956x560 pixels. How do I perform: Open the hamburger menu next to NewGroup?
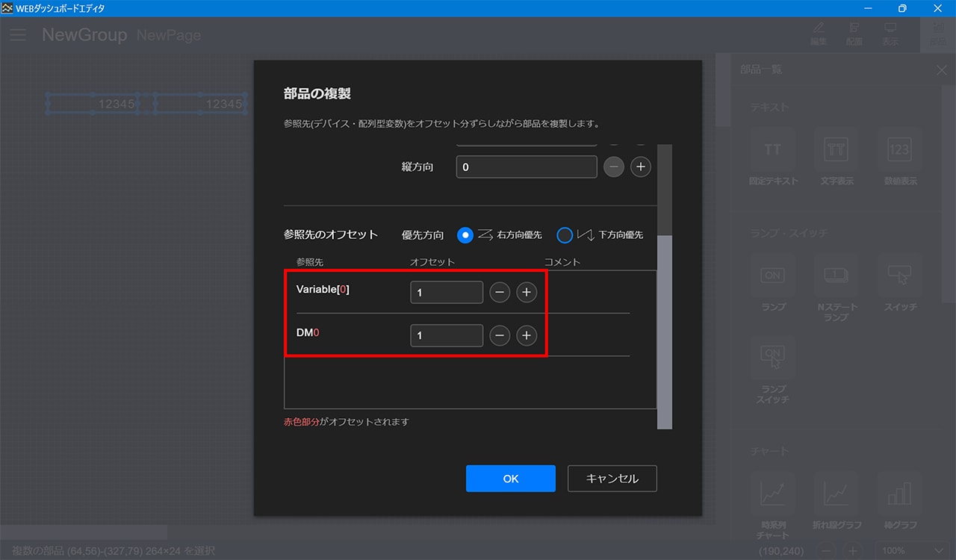(18, 35)
